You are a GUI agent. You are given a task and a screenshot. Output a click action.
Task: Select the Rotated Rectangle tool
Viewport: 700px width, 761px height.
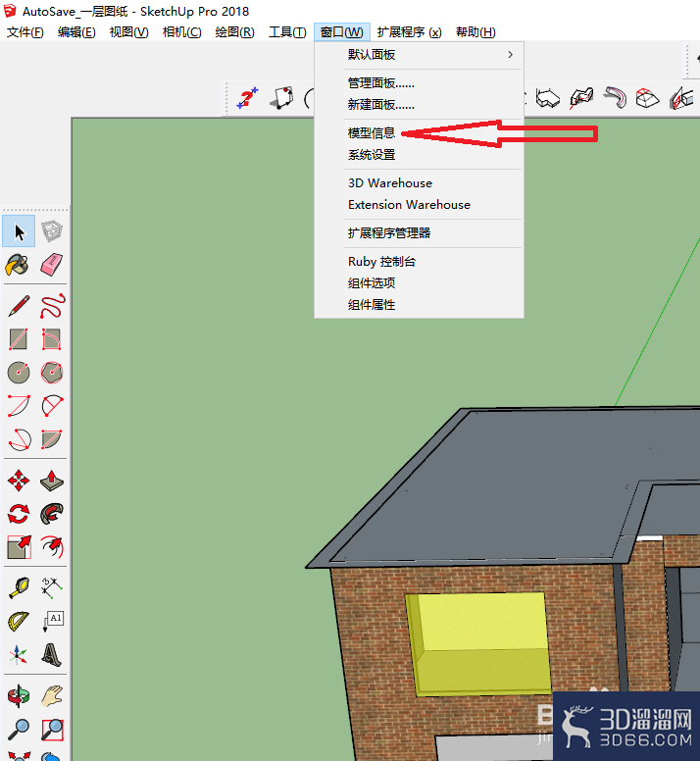[x=51, y=339]
